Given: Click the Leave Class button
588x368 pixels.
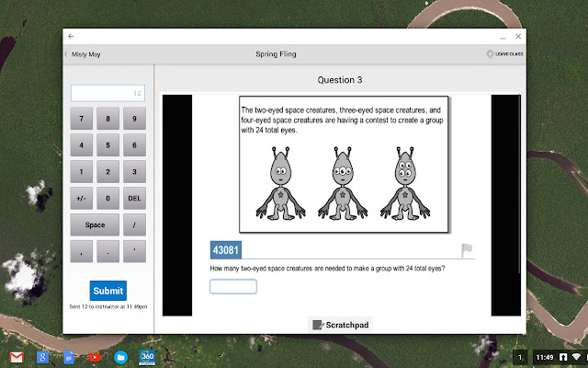Looking at the screenshot, I should coord(504,54).
